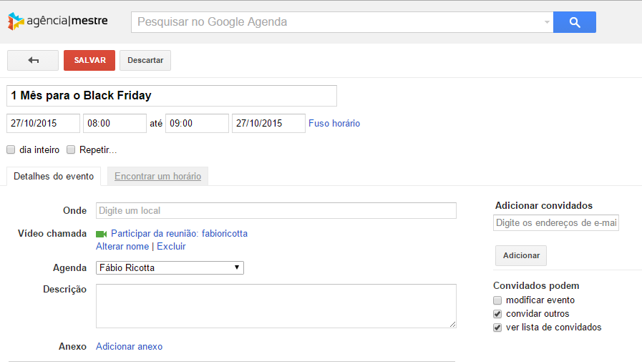Click the Adicionar guests button
This screenshot has width=642, height=364.
point(521,255)
